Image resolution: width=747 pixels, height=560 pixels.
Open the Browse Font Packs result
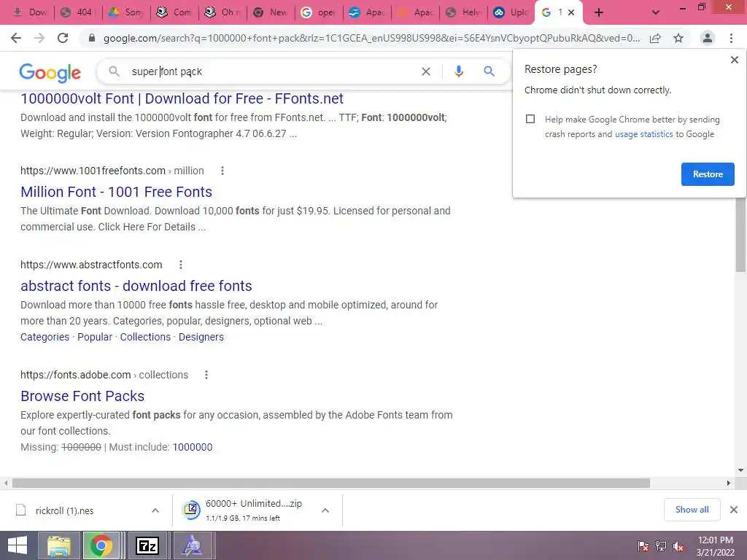click(x=82, y=396)
